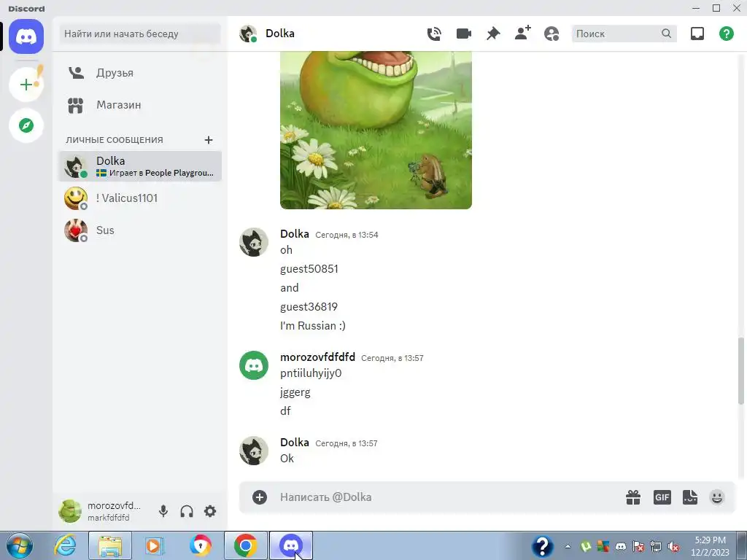The height and width of the screenshot is (560, 747).
Task: Show user profile panel icon
Action: (x=551, y=34)
